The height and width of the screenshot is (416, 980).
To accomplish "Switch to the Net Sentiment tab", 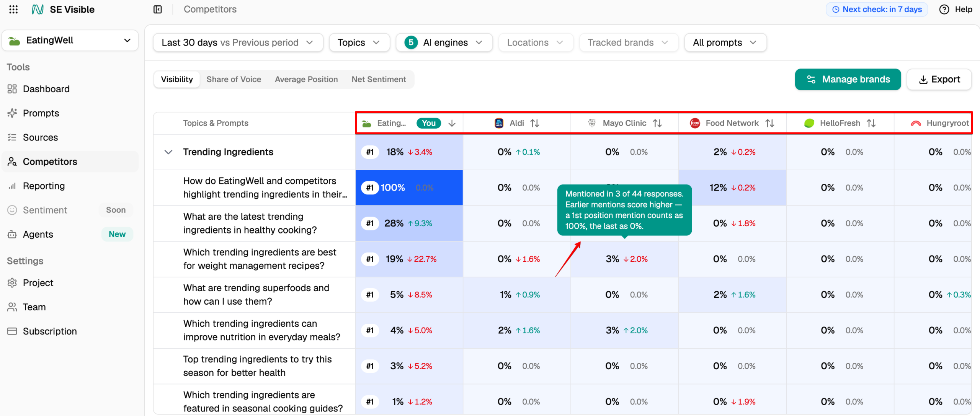I will (379, 79).
